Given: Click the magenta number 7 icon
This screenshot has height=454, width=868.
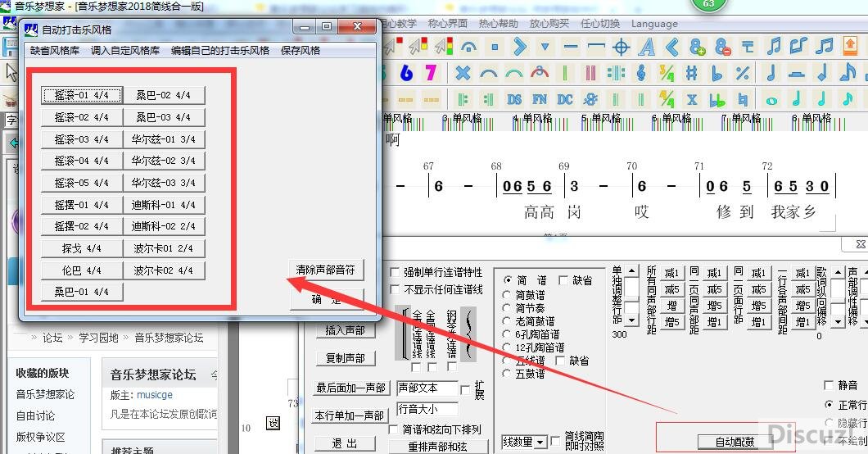Looking at the screenshot, I should point(431,73).
